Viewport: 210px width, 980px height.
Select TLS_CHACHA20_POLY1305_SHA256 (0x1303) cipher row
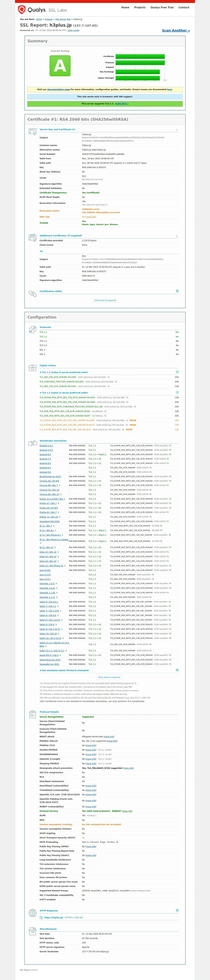[109, 382]
